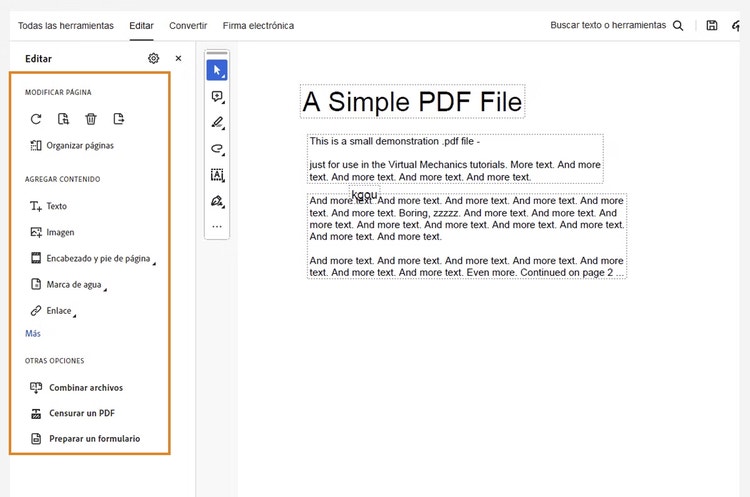The height and width of the screenshot is (497, 750).
Task: Add text with the Texto tool
Action: [48, 206]
